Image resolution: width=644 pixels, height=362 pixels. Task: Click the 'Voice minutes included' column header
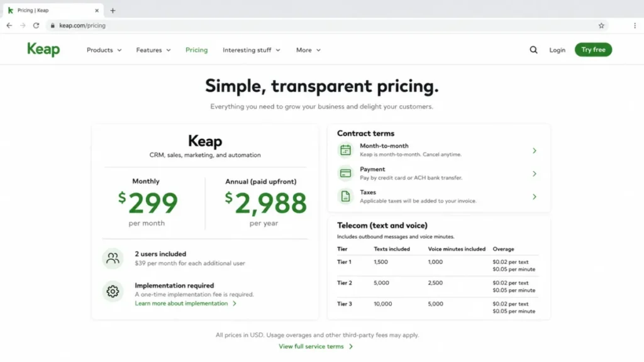(x=457, y=249)
